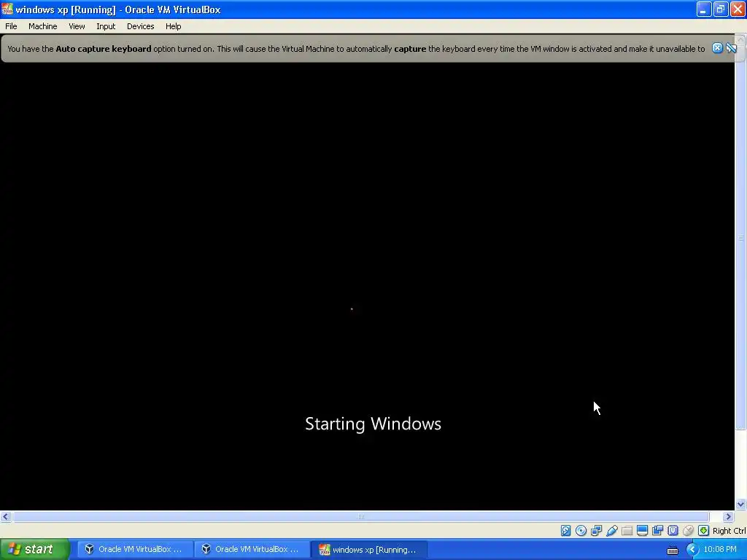Toggle the mouse integration status icon

[688, 531]
